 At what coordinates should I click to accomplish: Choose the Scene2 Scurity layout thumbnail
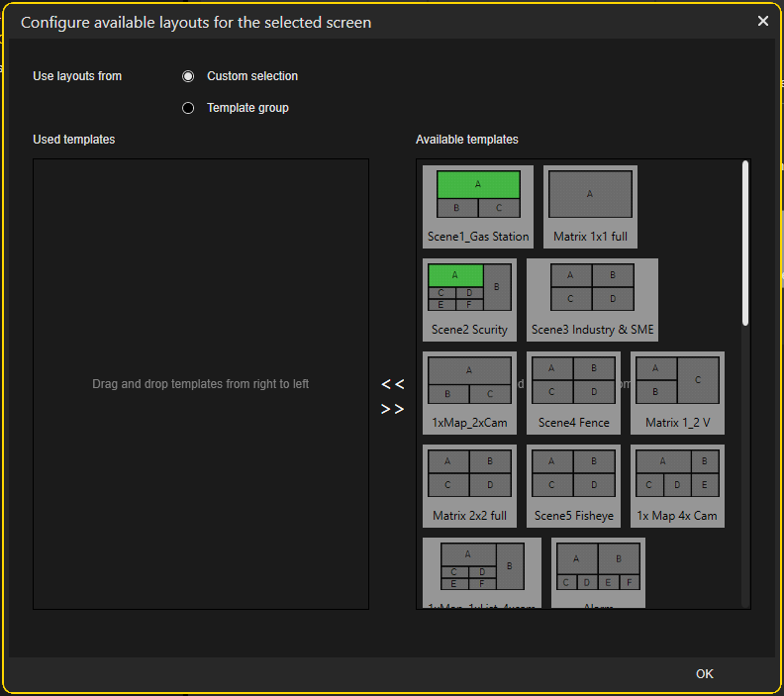coord(469,299)
